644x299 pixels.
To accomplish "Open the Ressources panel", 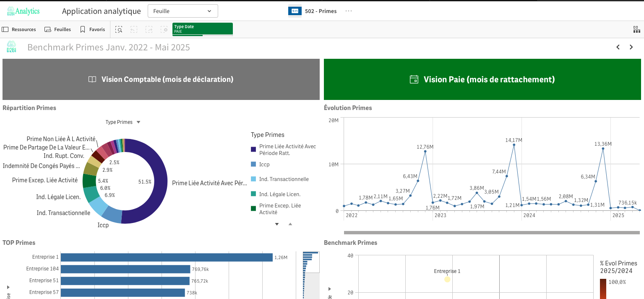I will [19, 29].
